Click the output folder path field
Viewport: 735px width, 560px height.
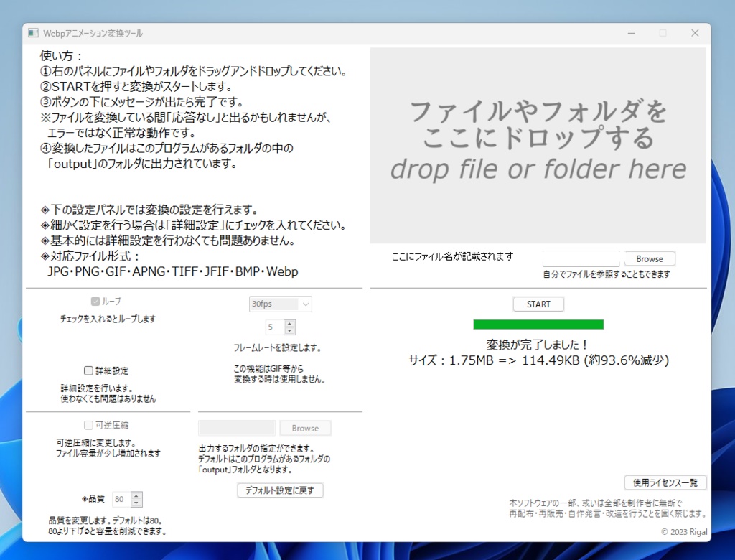pyautogui.click(x=236, y=427)
